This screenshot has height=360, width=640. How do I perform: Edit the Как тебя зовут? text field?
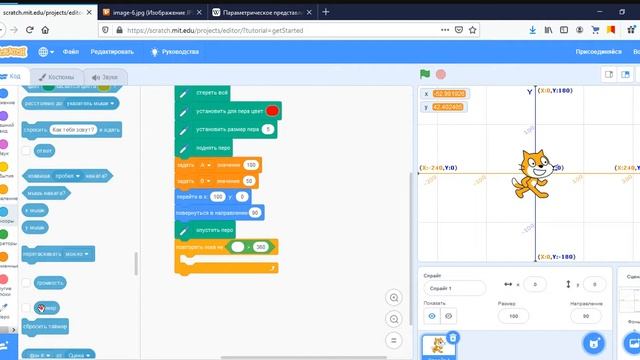[73, 130]
